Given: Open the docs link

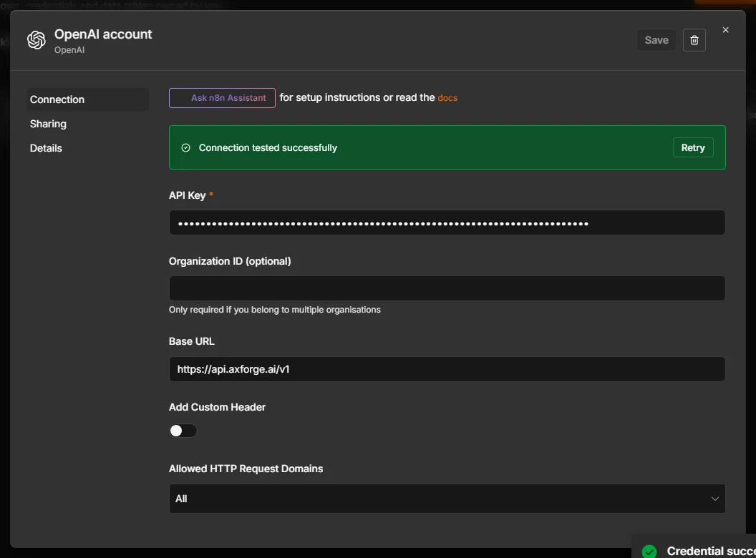Looking at the screenshot, I should point(447,98).
